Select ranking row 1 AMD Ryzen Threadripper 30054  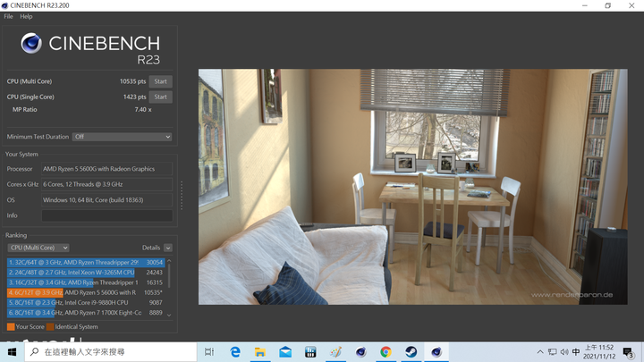click(86, 262)
